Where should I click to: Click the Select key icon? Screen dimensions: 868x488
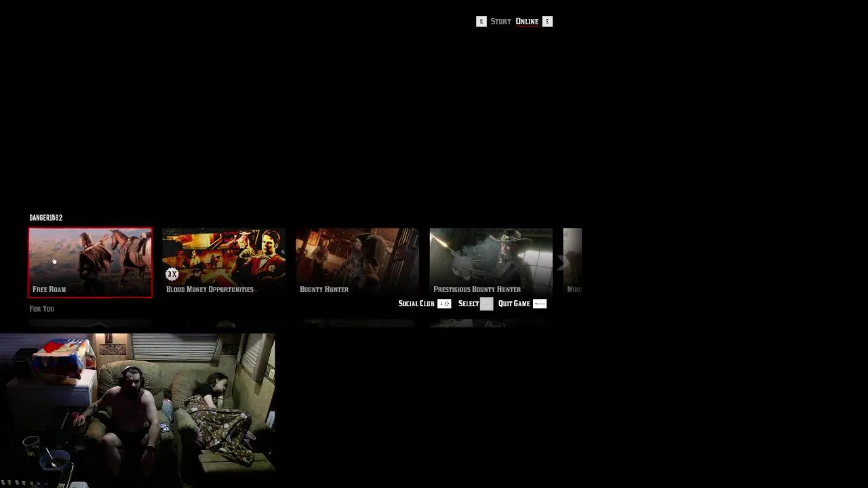487,304
